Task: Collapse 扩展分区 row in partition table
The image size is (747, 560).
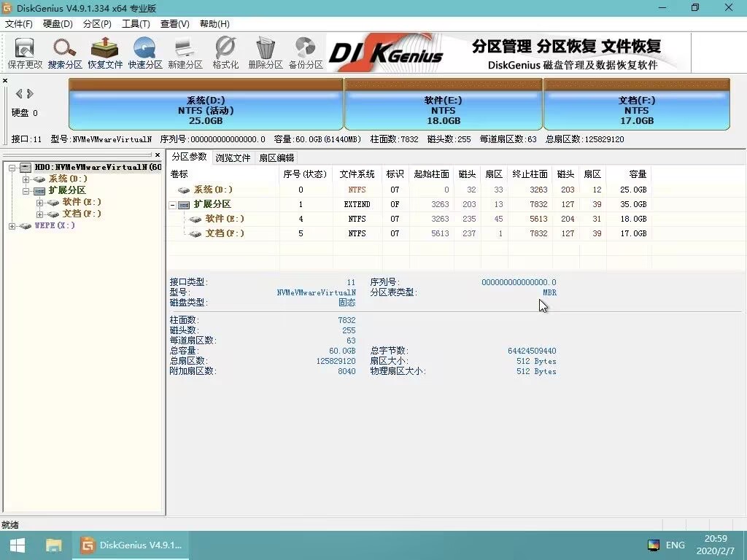Action: (x=172, y=205)
